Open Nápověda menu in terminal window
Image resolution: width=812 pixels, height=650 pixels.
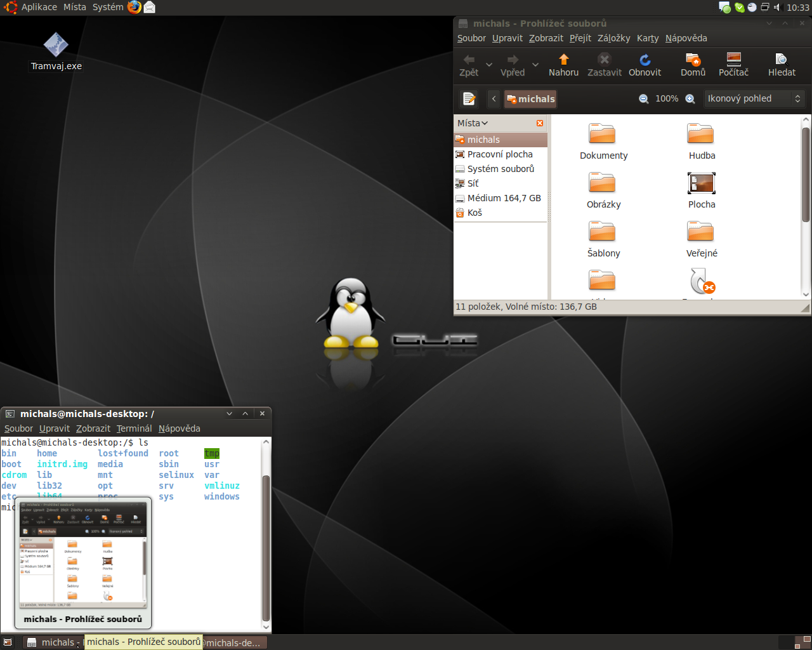pos(180,428)
